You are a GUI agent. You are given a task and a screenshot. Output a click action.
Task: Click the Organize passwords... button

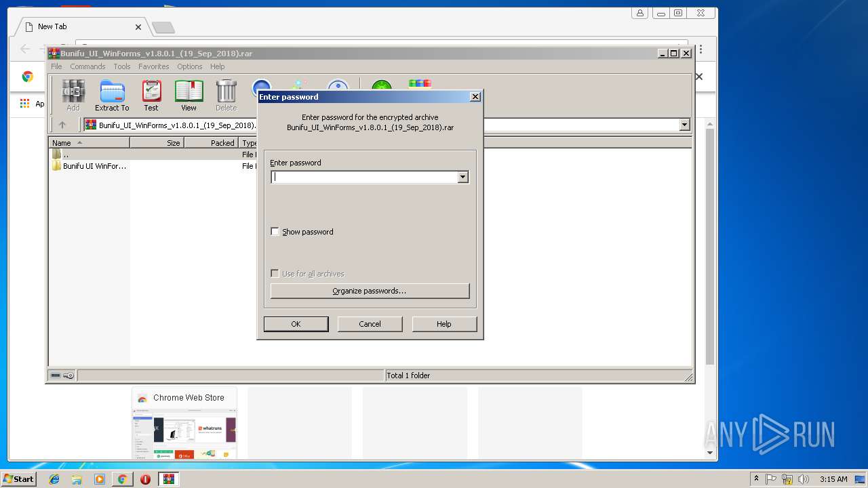pos(370,291)
